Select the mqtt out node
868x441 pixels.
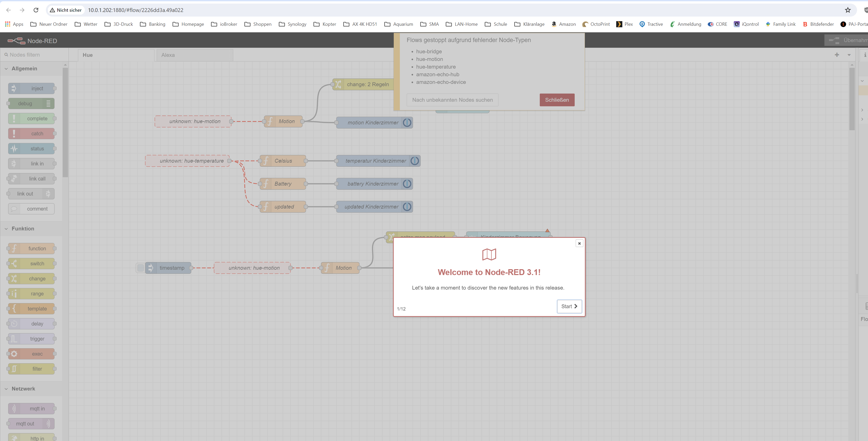[31, 424]
